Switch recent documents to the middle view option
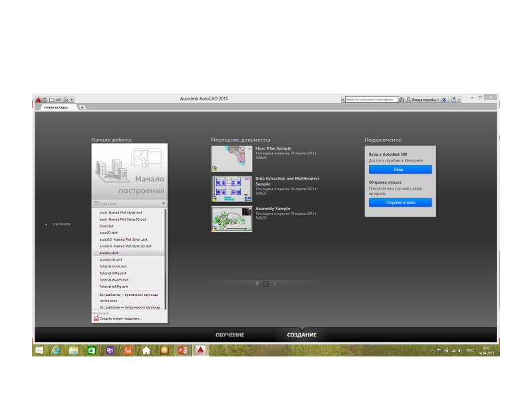 (266, 284)
